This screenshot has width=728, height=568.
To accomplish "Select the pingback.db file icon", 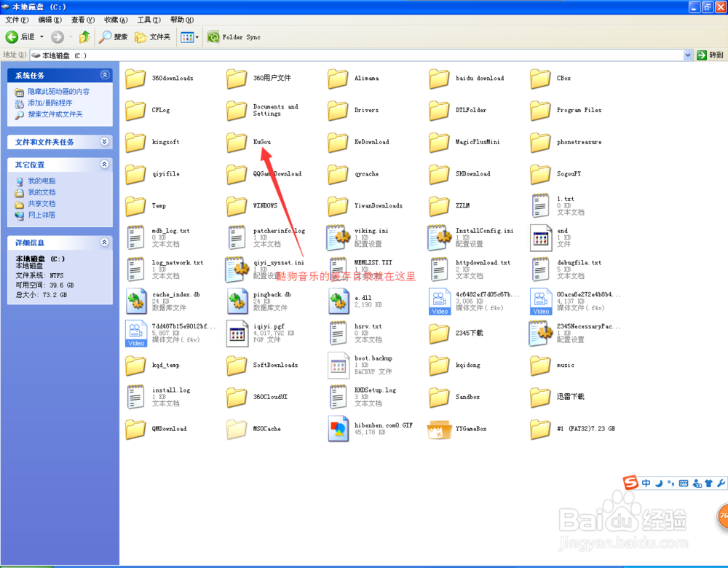I will click(237, 301).
